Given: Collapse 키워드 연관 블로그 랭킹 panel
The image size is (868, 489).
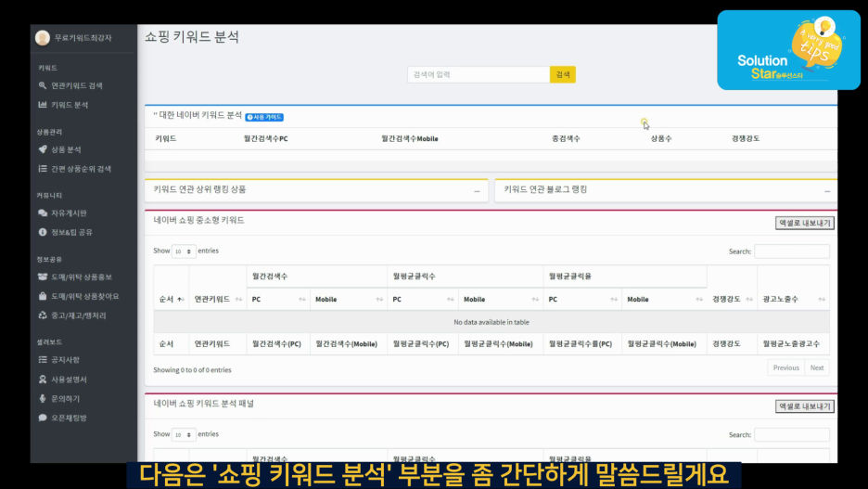Looking at the screenshot, I should [827, 191].
